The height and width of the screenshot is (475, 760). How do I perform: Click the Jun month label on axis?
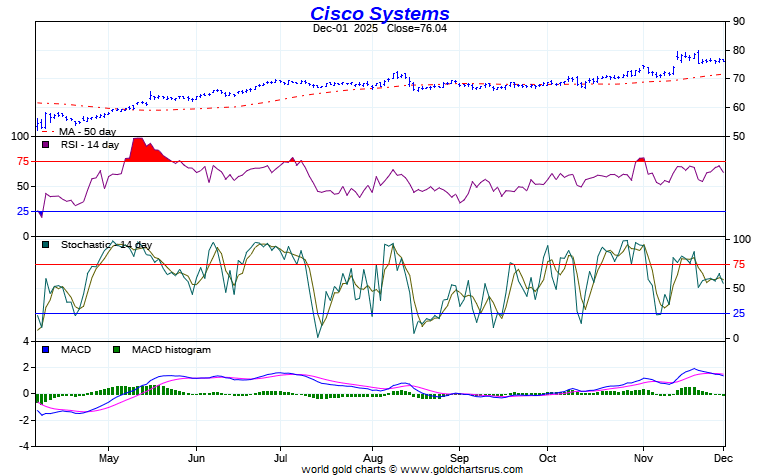[196, 458]
